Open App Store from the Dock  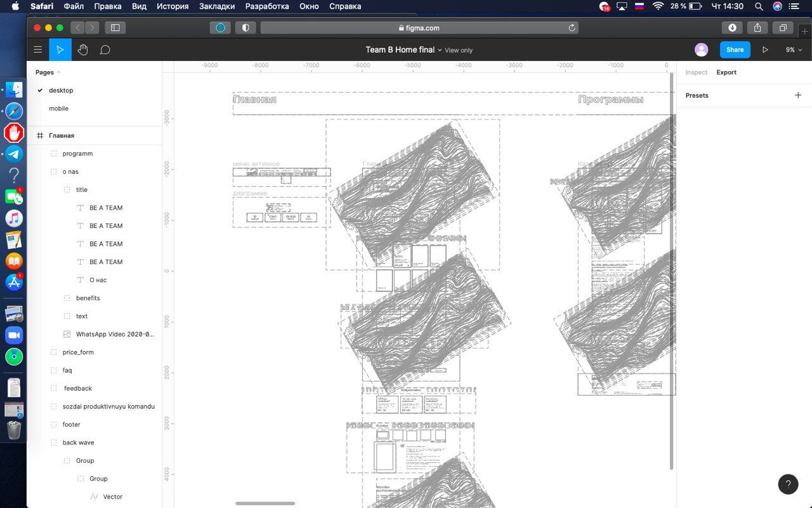coord(14,283)
